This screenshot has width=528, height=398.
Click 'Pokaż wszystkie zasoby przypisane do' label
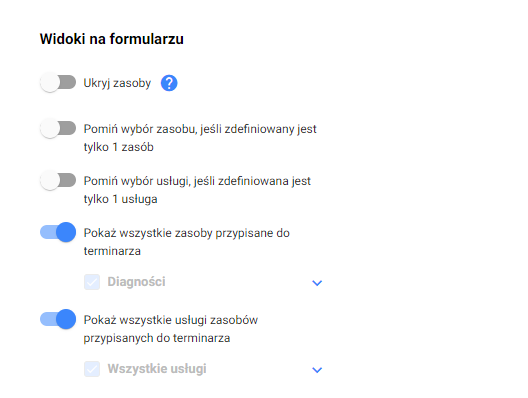187,233
